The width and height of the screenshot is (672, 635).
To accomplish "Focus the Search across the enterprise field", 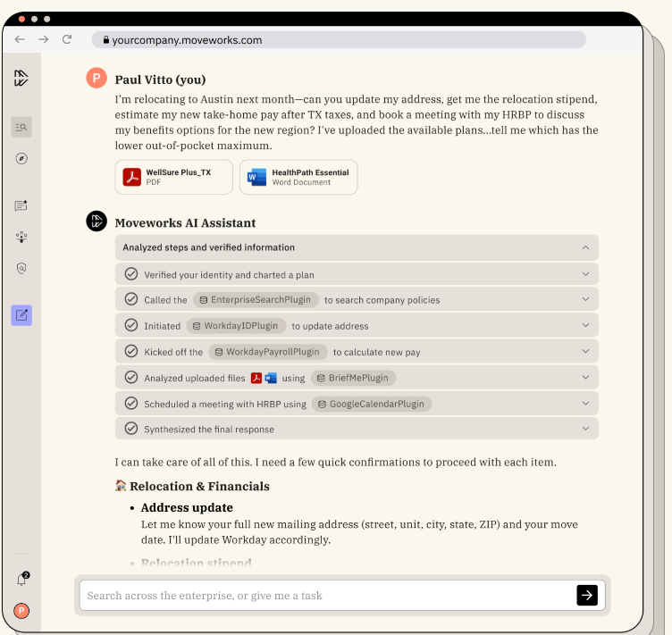I will tap(327, 595).
